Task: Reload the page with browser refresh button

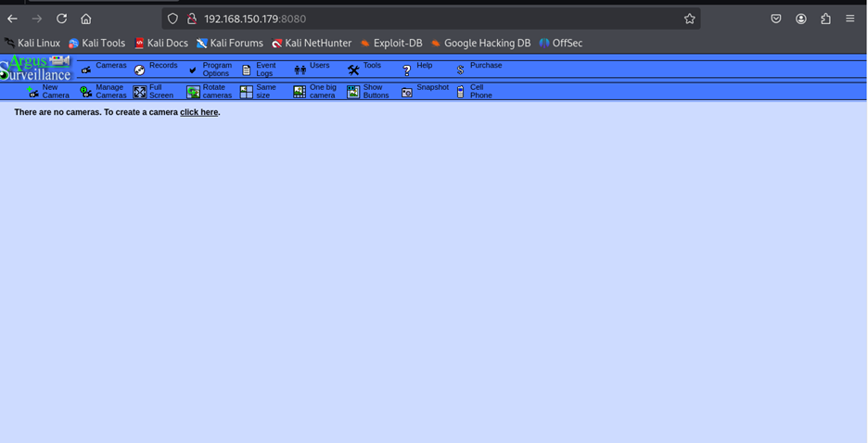Action: pyautogui.click(x=61, y=19)
